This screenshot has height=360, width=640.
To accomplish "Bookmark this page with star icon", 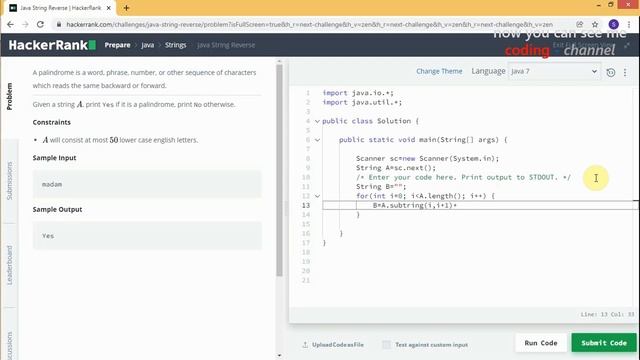I will pyautogui.click(x=595, y=24).
